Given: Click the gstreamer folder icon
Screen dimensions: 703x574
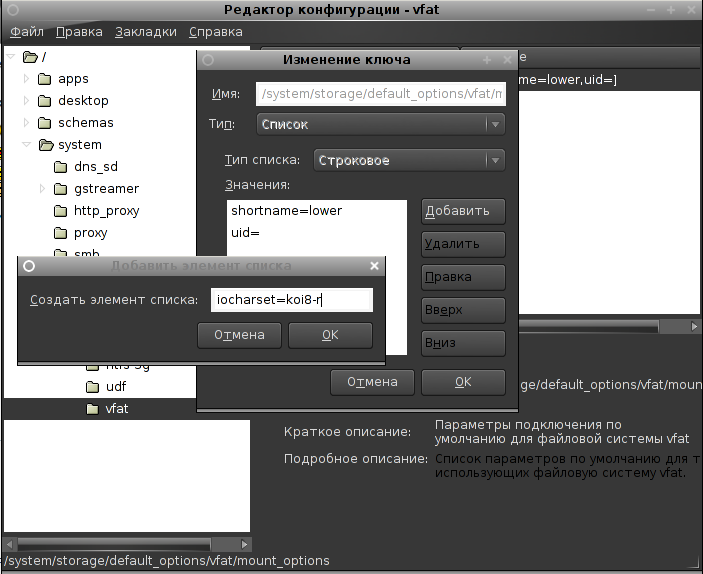Looking at the screenshot, I should (x=61, y=189).
